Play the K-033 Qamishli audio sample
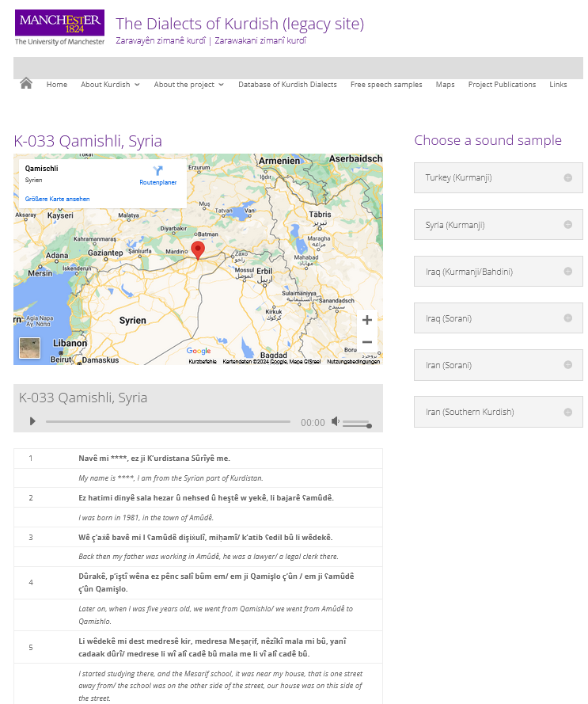Image resolution: width=588 pixels, height=704 pixels. tap(32, 421)
